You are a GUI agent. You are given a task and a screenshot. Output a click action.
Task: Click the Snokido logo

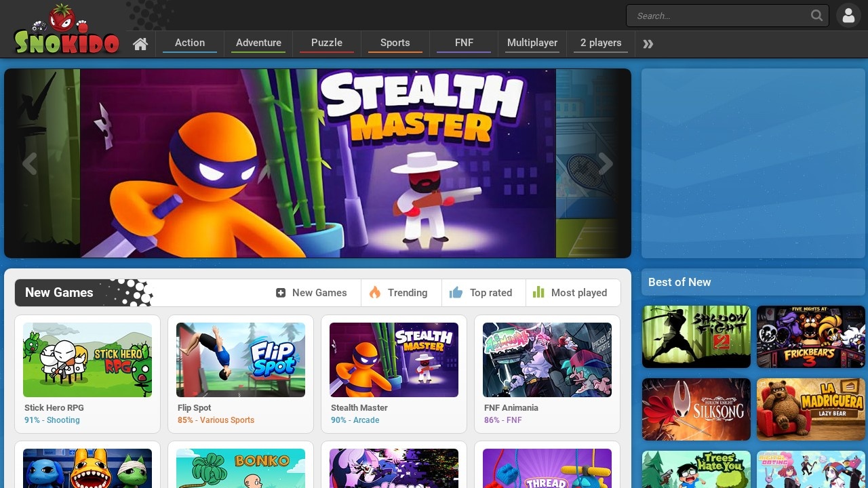tap(66, 29)
